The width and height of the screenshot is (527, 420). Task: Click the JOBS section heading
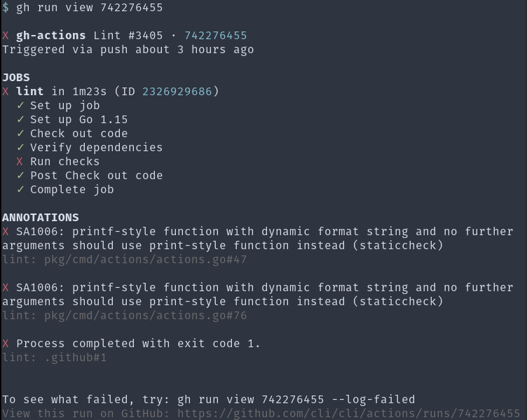[x=16, y=78]
